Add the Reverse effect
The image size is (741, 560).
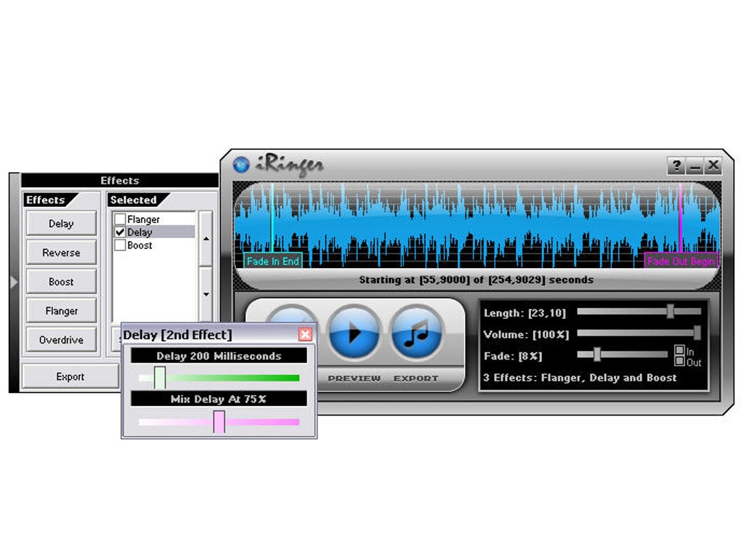click(62, 252)
